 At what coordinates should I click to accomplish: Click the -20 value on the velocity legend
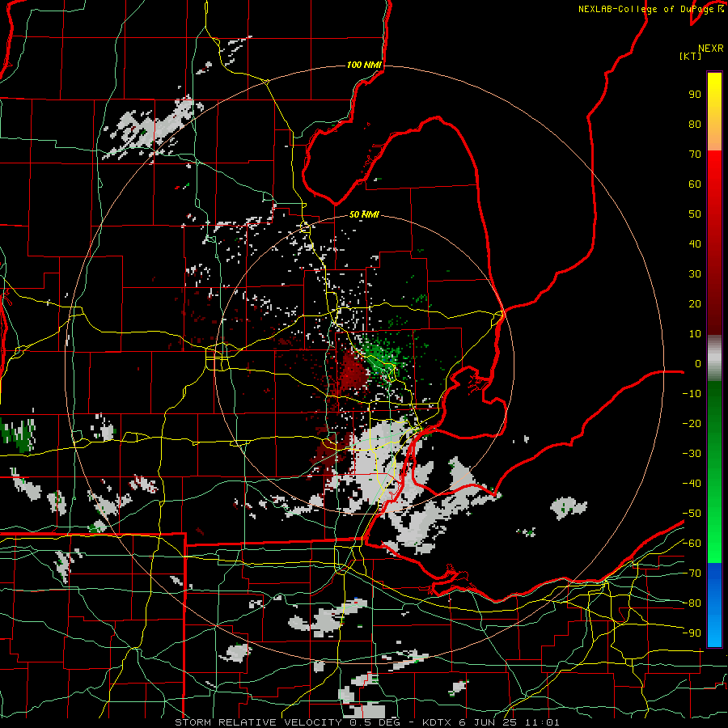point(692,424)
